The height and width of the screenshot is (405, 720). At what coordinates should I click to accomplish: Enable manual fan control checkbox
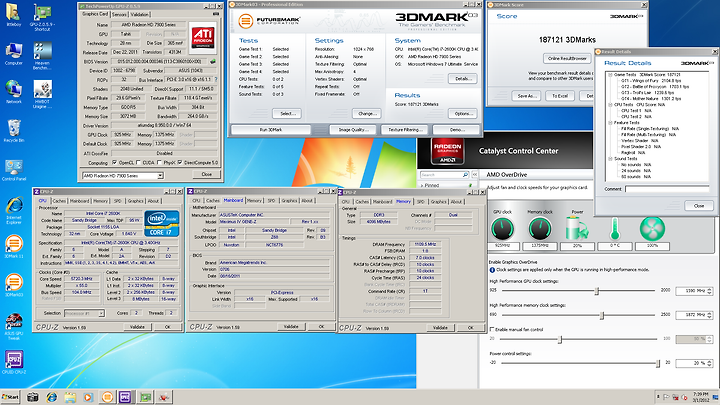click(492, 329)
